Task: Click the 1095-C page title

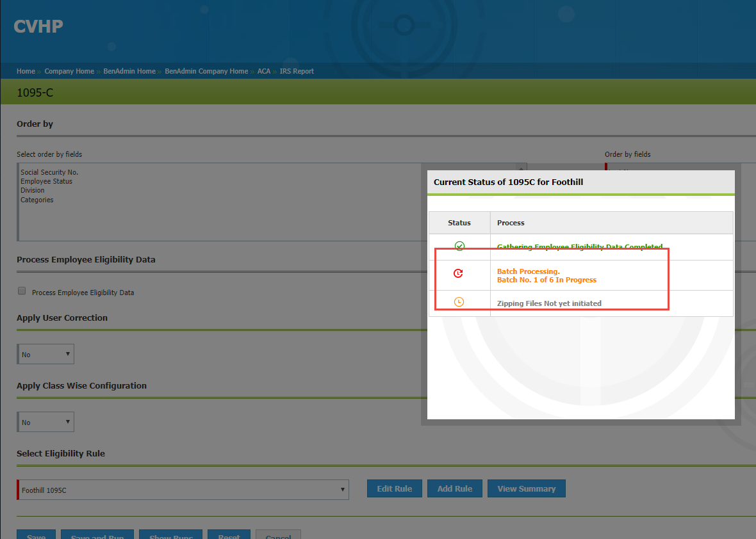Action: coord(35,92)
